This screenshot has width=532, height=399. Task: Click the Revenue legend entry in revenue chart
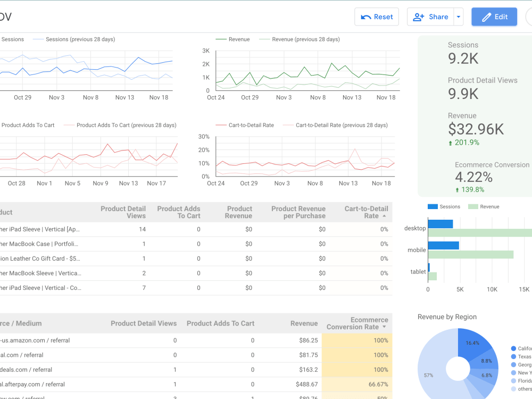pos(233,39)
